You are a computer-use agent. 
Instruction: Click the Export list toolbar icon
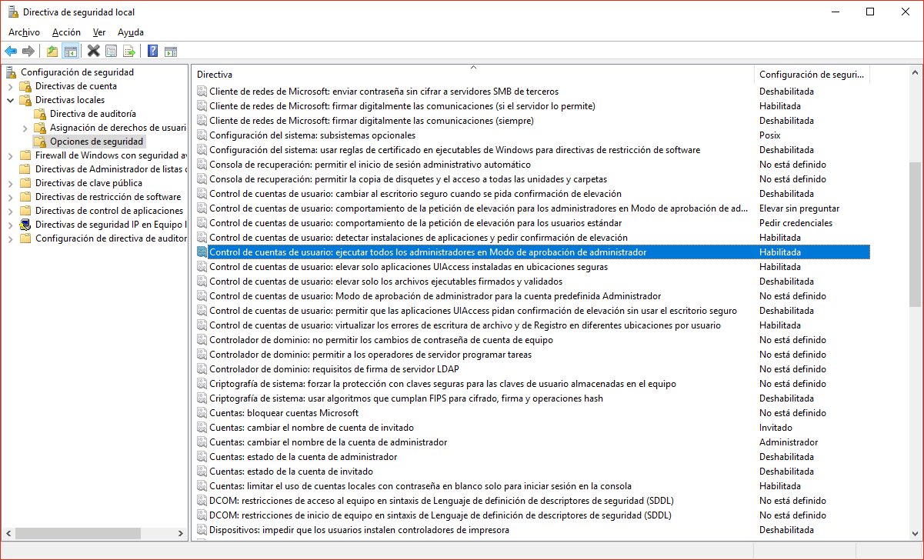pos(129,52)
